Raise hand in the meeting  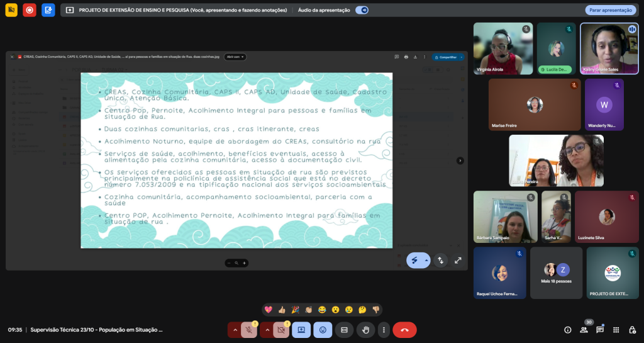(365, 330)
